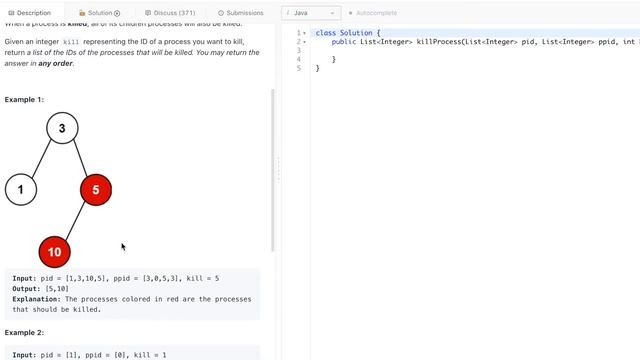The height and width of the screenshot is (360, 640).
Task: Open the Java language dropdown
Action: 311,13
